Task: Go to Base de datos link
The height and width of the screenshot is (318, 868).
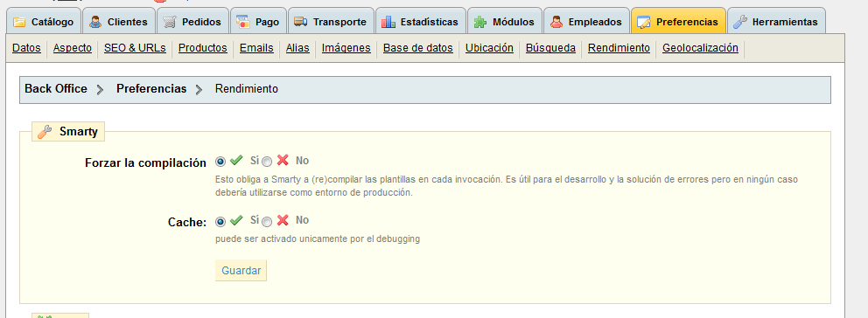Action: pos(418,48)
